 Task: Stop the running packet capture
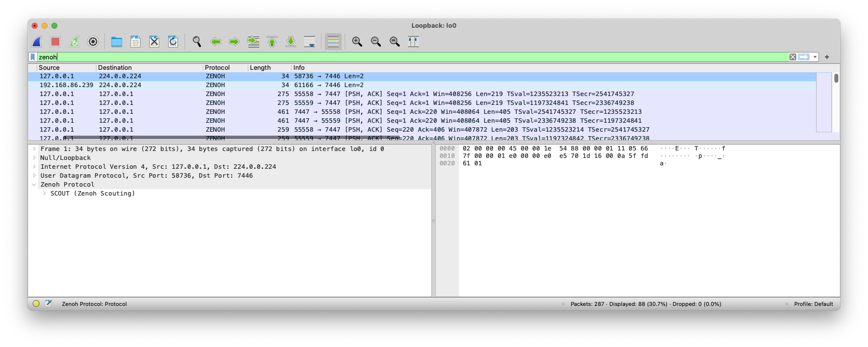click(x=55, y=42)
